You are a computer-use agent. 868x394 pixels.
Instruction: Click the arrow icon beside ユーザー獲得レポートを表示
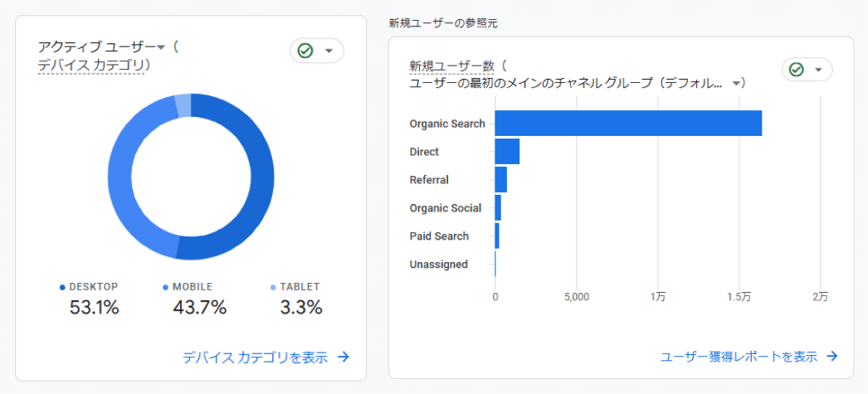coord(831,356)
